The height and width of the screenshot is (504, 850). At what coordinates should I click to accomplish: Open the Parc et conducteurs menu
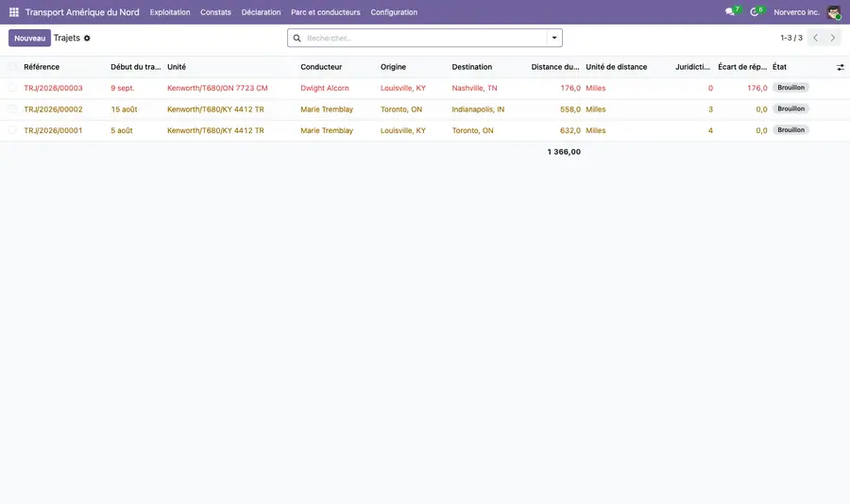point(325,12)
